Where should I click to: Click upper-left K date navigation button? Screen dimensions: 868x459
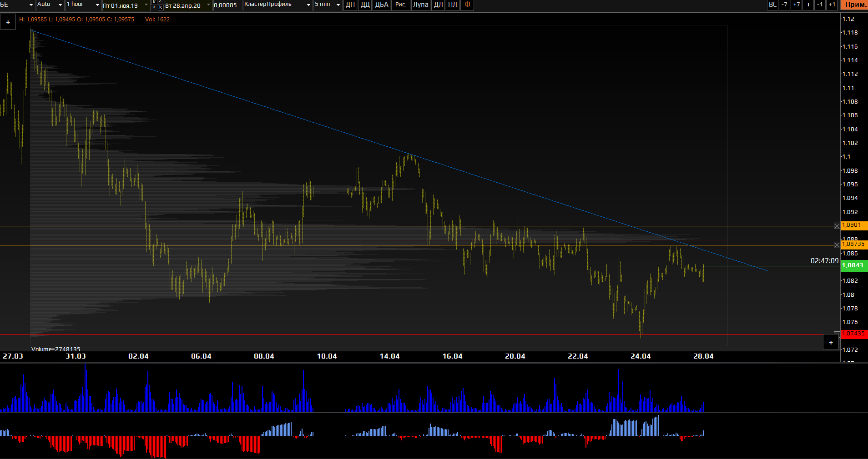pyautogui.click(x=154, y=2)
